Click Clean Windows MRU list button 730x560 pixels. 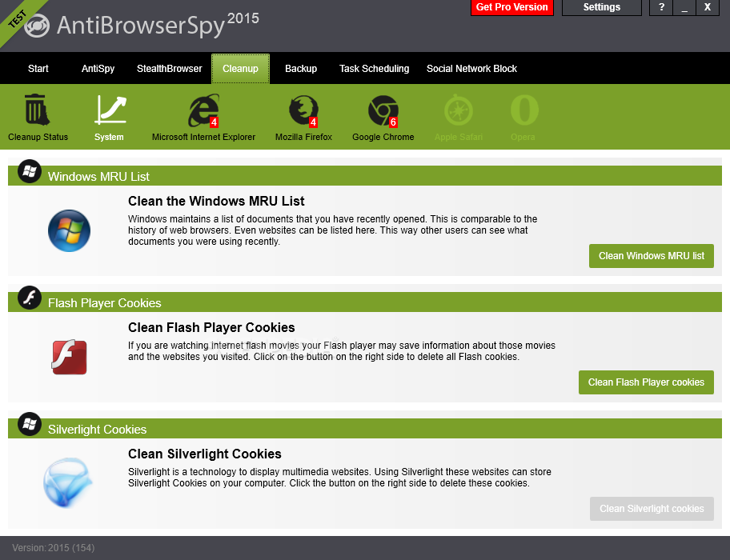(x=652, y=256)
